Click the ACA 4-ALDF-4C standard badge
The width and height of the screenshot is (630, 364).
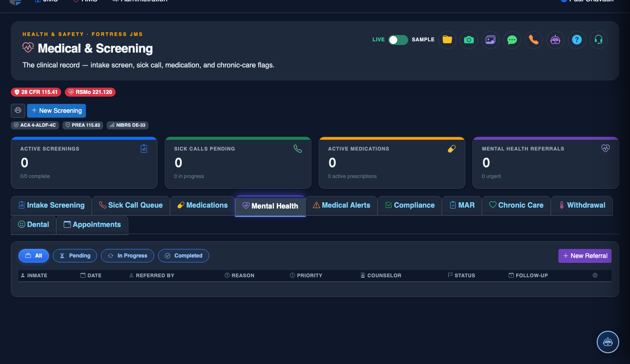tap(35, 125)
